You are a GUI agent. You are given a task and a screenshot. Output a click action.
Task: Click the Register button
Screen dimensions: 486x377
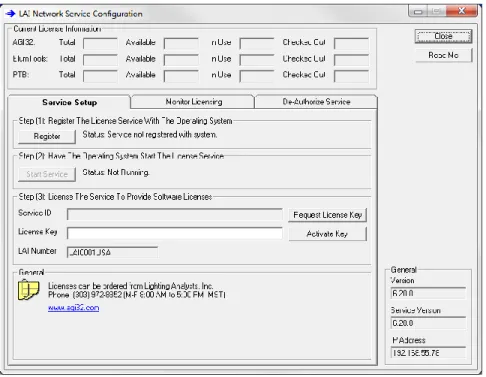click(x=47, y=136)
